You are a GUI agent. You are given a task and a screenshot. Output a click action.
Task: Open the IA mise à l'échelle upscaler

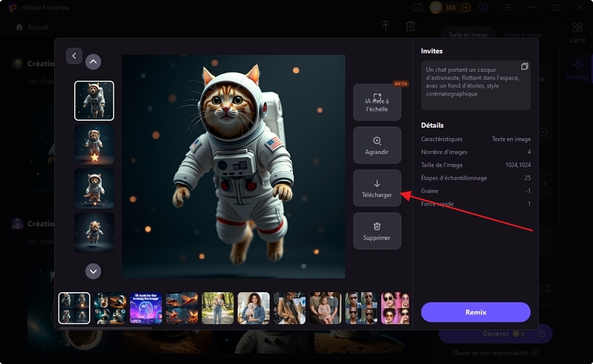pyautogui.click(x=377, y=102)
